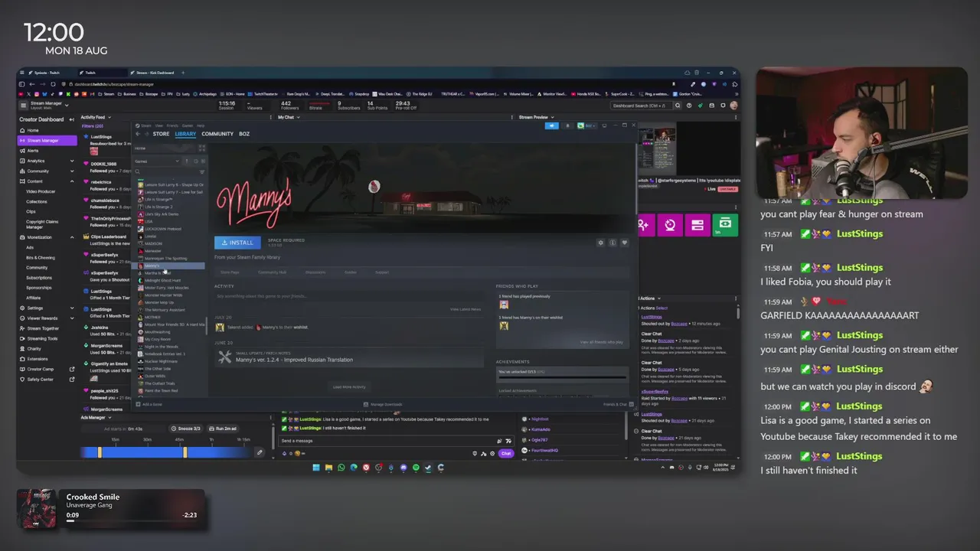The width and height of the screenshot is (980, 551).
Task: Click View all friends who play
Action: (602, 342)
